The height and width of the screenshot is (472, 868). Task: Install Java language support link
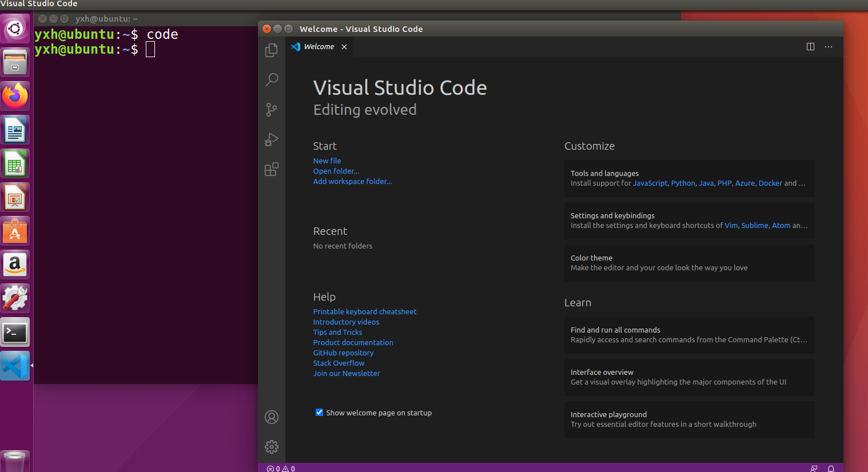click(706, 183)
